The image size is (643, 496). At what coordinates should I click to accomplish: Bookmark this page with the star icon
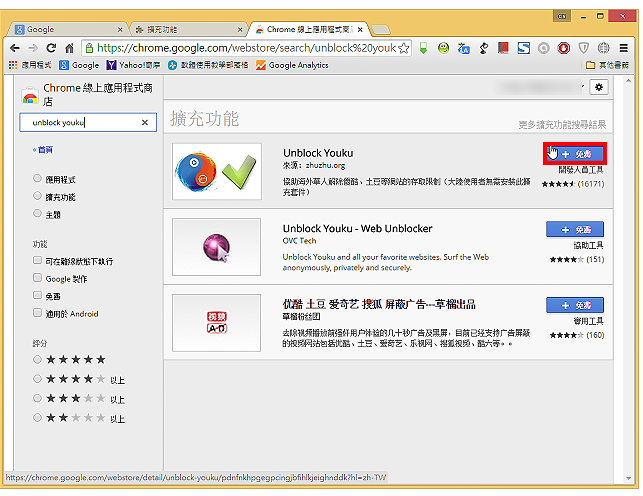(x=404, y=48)
